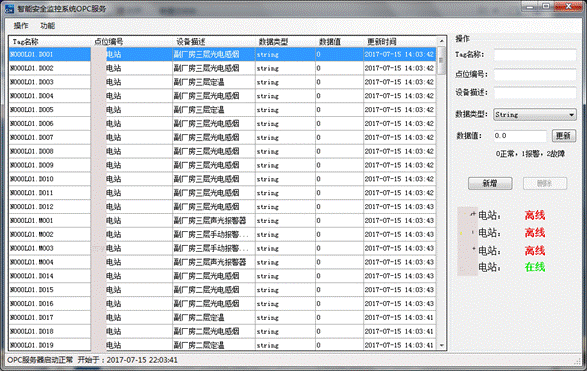Select the row N000L01.D017
Screen dimensions: 587x371
pyautogui.click(x=222, y=317)
